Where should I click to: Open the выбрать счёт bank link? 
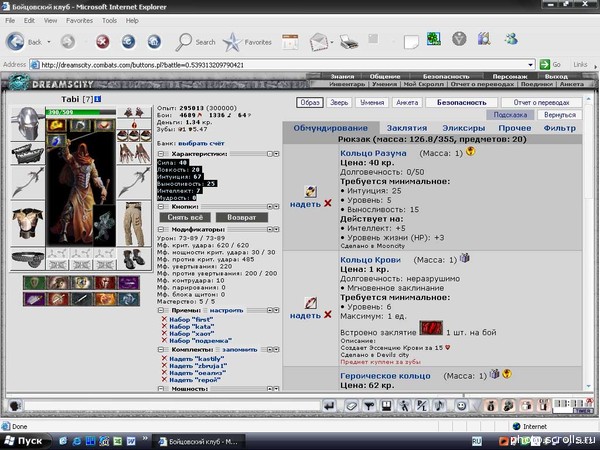[201, 143]
